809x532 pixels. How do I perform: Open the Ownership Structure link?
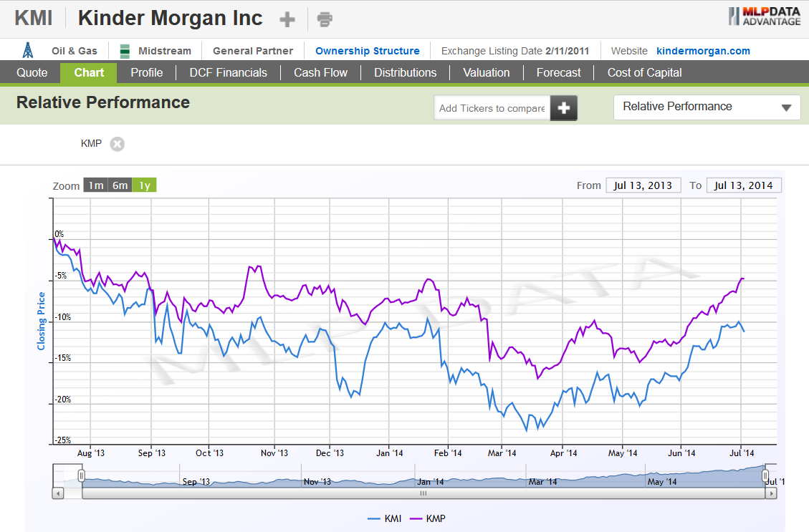pos(367,50)
